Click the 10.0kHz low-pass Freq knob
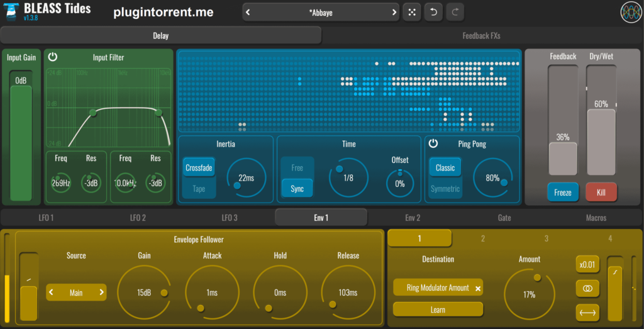The height and width of the screenshot is (329, 644). [x=125, y=183]
